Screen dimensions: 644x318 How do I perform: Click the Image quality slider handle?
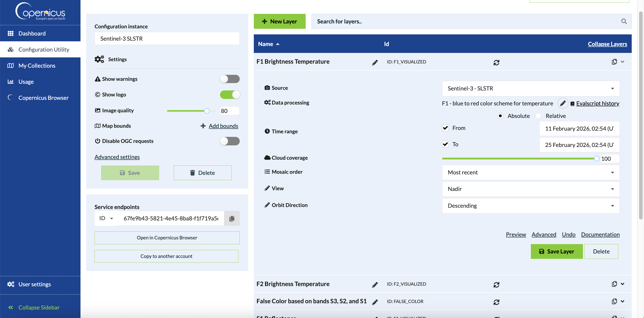point(206,111)
